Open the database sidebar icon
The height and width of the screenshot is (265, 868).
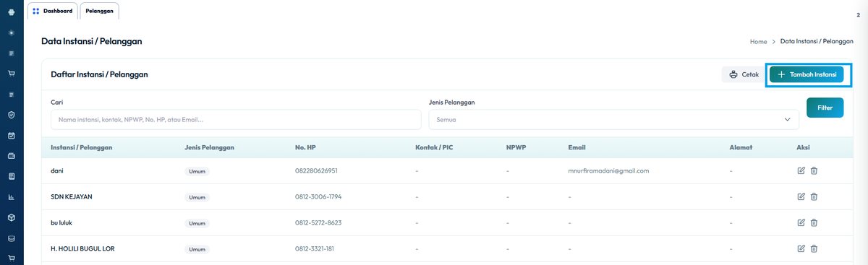12,238
